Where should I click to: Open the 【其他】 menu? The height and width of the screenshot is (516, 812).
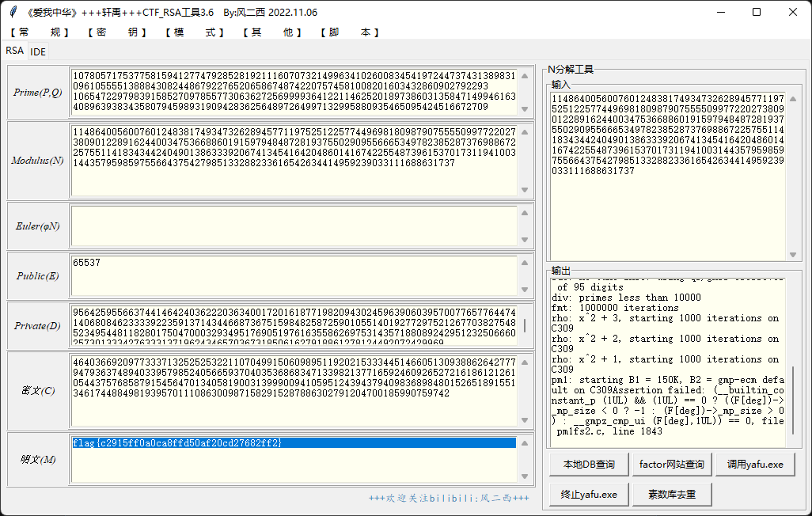[x=272, y=32]
